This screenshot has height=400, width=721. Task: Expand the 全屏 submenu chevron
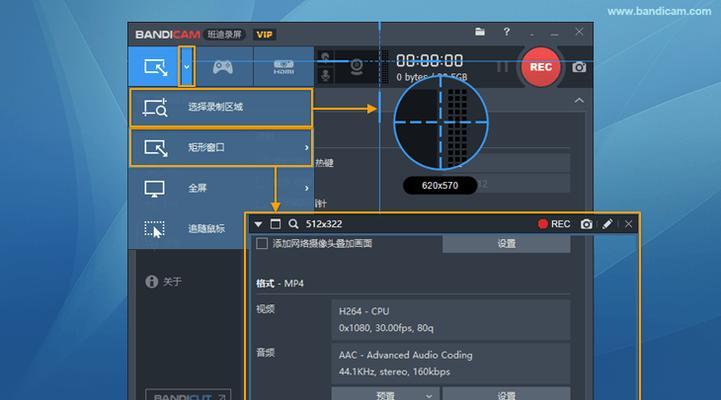(306, 188)
